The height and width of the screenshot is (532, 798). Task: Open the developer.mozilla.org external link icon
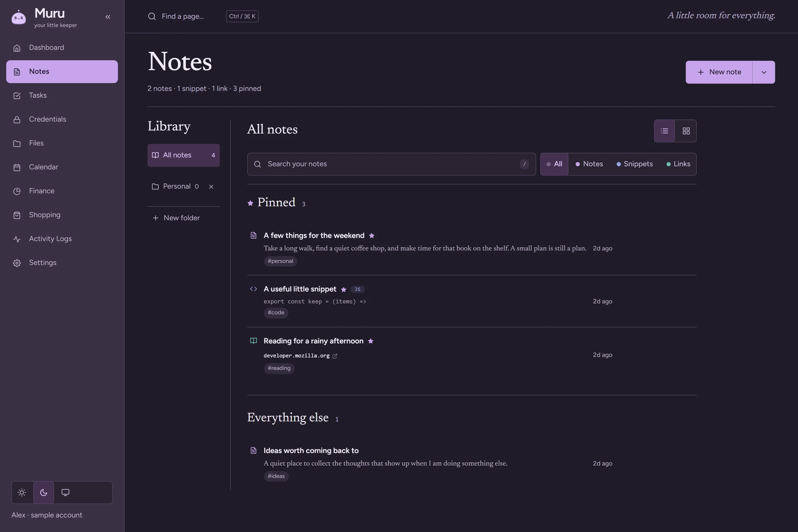(335, 356)
